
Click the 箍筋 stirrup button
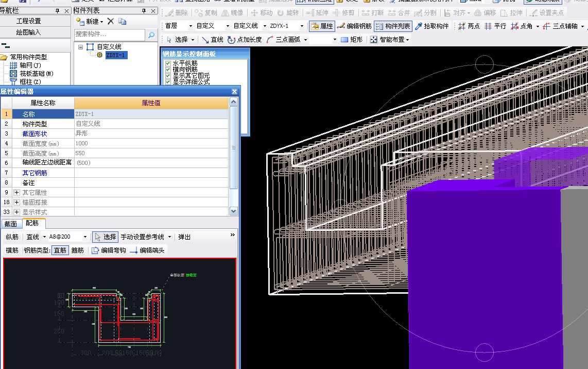78,250
